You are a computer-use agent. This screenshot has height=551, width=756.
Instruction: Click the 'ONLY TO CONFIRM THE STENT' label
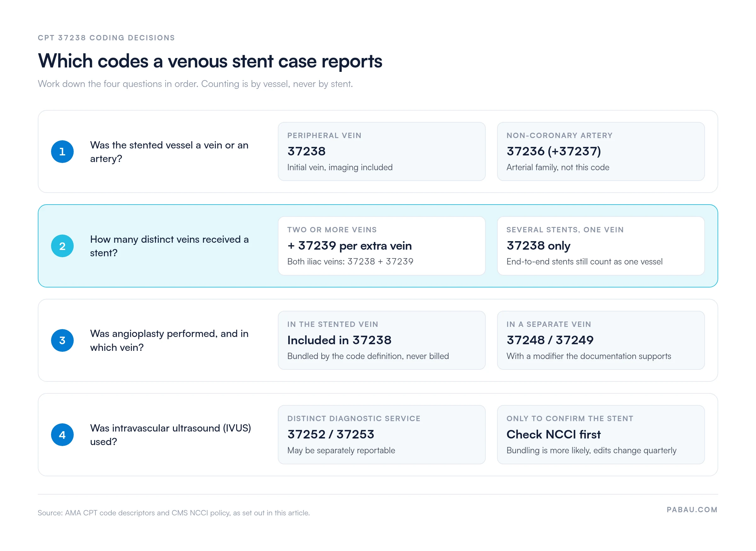click(570, 419)
